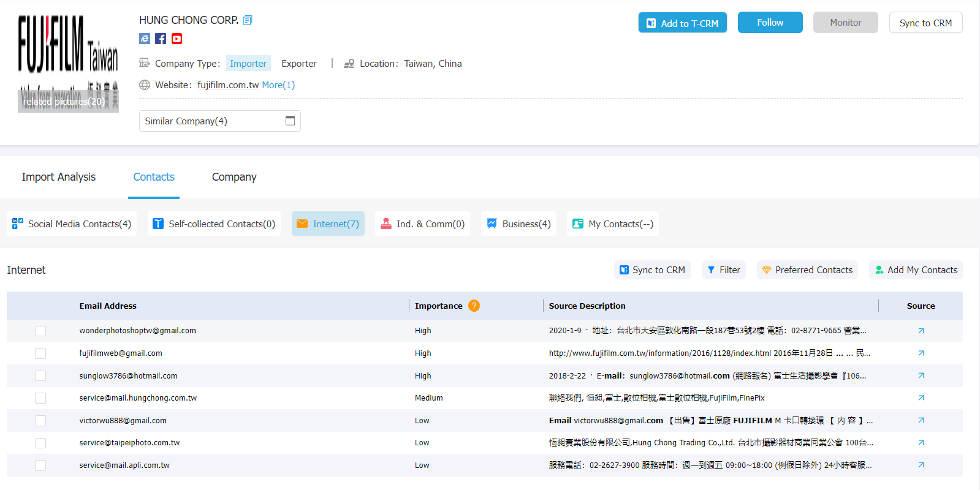Image resolution: width=980 pixels, height=490 pixels.
Task: Click the Importance help question mark icon
Action: tap(474, 306)
